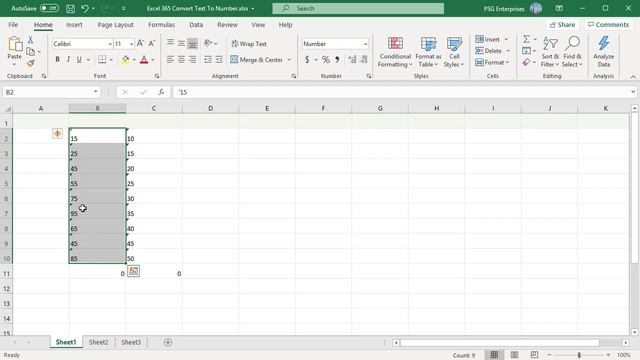Open the Formulas tab
The image size is (640, 360).
(161, 24)
